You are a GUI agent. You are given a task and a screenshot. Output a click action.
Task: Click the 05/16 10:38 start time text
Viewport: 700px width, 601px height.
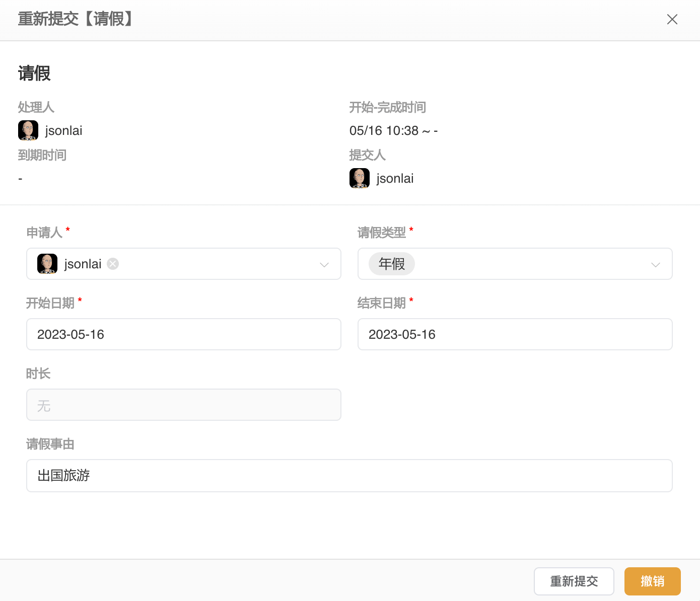384,130
